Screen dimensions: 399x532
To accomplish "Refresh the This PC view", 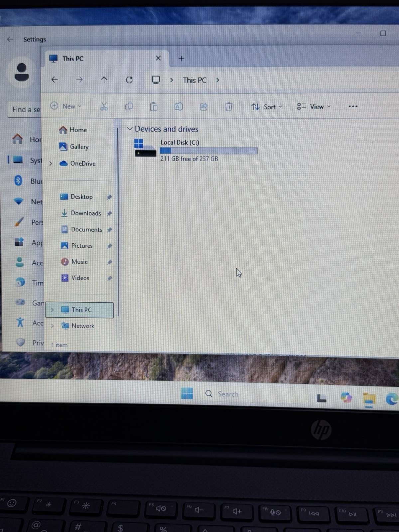I will point(129,80).
